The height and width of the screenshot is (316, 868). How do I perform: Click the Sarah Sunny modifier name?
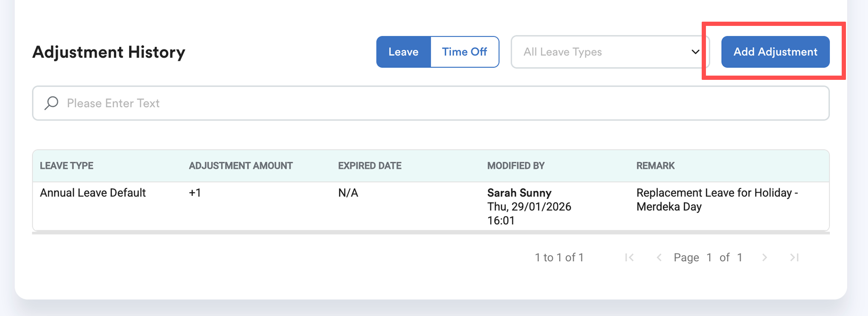point(519,193)
